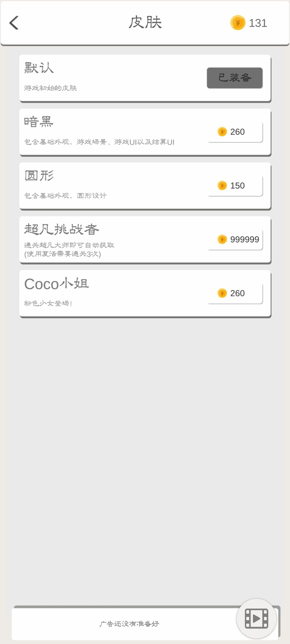Click the coin icon on 暗黑 price
This screenshot has height=644, width=290.
tap(222, 132)
